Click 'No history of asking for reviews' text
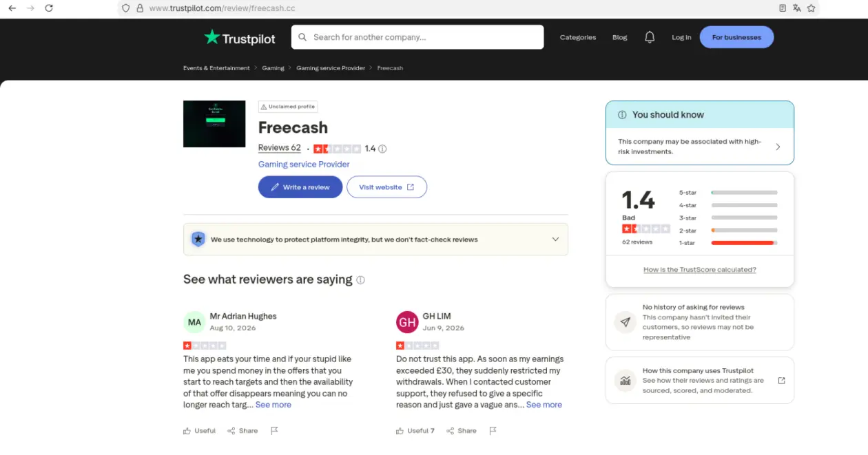This screenshot has width=868, height=455. click(x=694, y=307)
